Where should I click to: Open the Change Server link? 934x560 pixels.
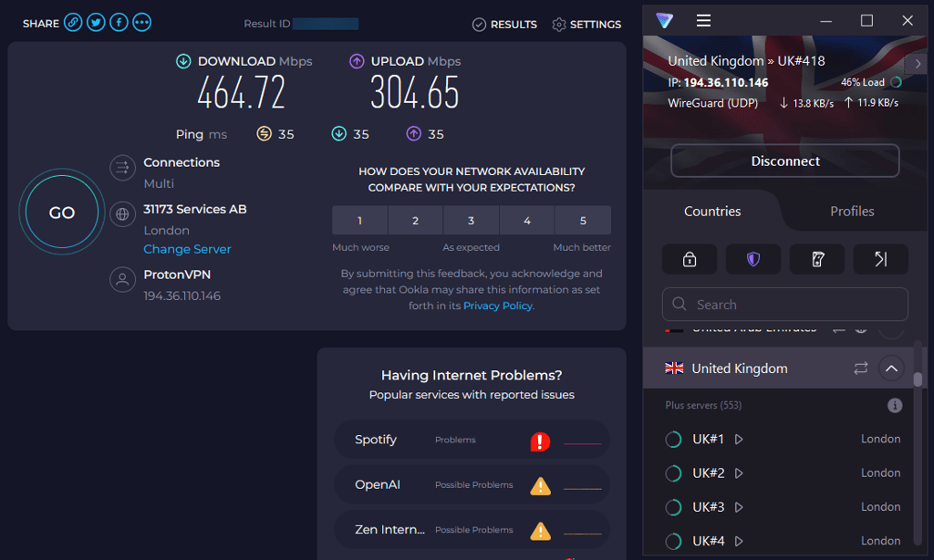pos(187,249)
